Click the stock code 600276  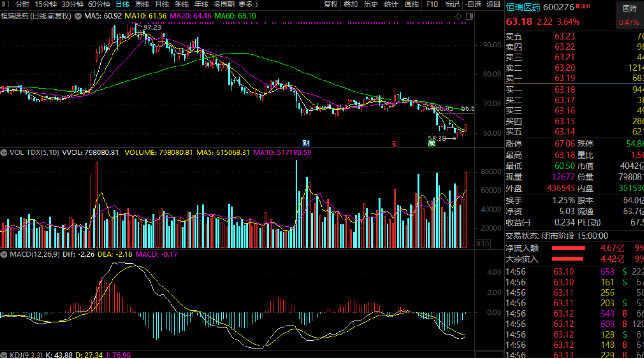point(559,7)
